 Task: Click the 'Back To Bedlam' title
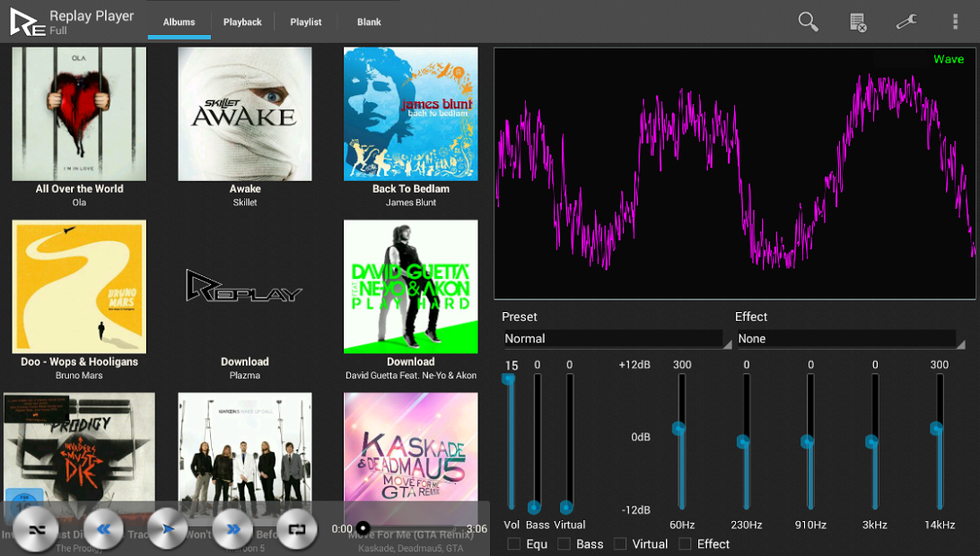tap(411, 188)
